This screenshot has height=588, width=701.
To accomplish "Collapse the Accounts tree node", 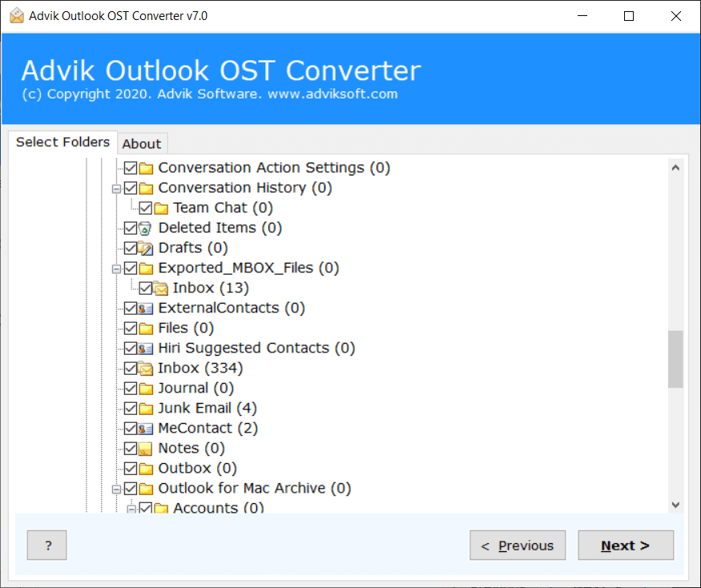I will coord(131,509).
